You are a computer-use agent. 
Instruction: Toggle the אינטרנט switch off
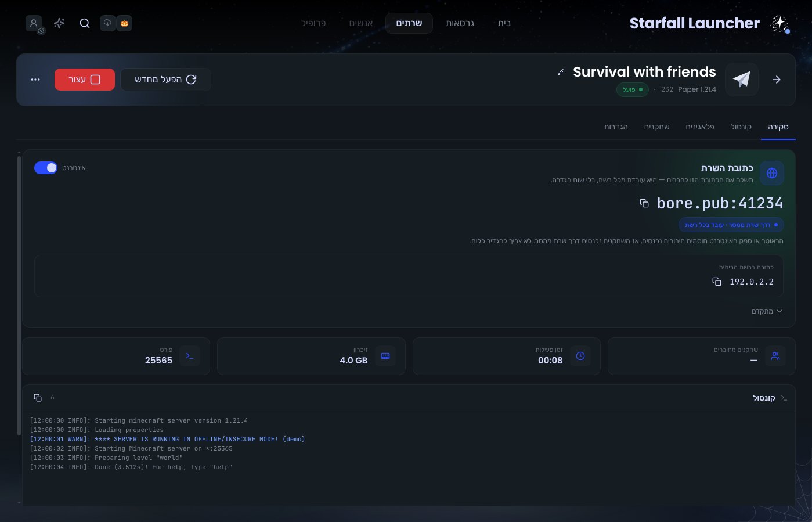[46, 168]
